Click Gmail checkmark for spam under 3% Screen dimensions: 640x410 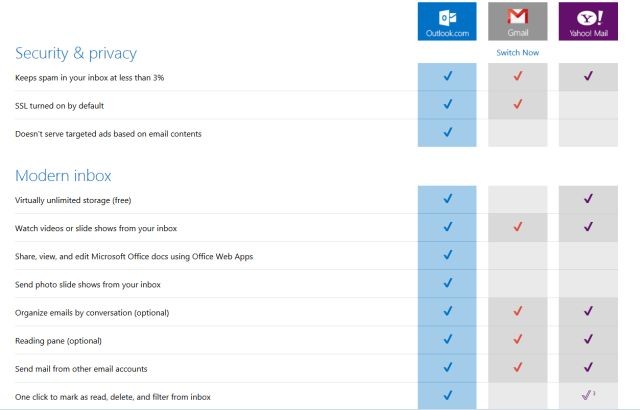(x=517, y=76)
